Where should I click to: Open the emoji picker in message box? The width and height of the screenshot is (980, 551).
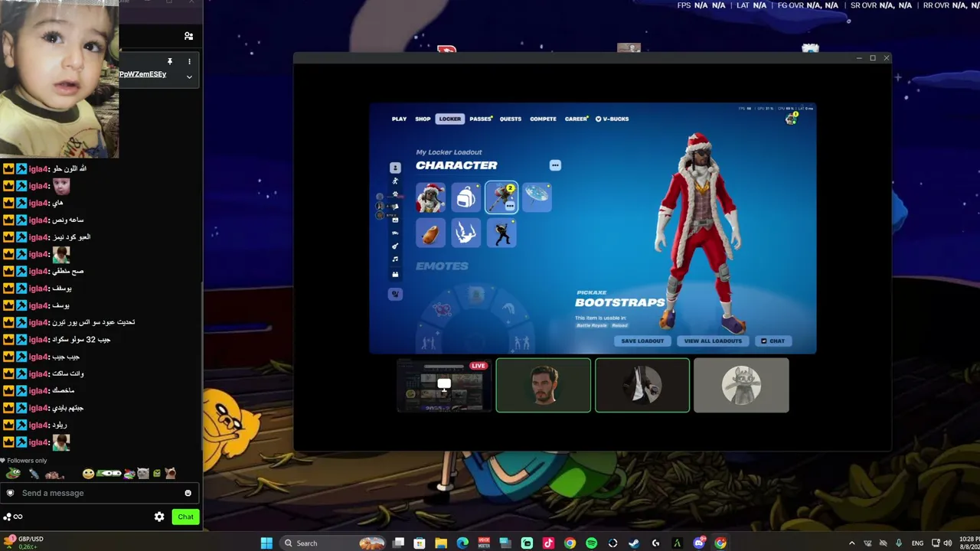tap(188, 493)
